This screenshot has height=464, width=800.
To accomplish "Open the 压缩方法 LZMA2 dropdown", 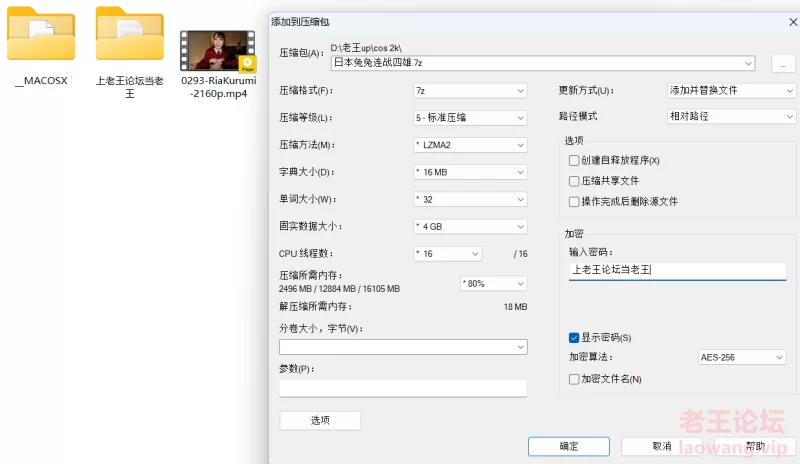I will (470, 145).
